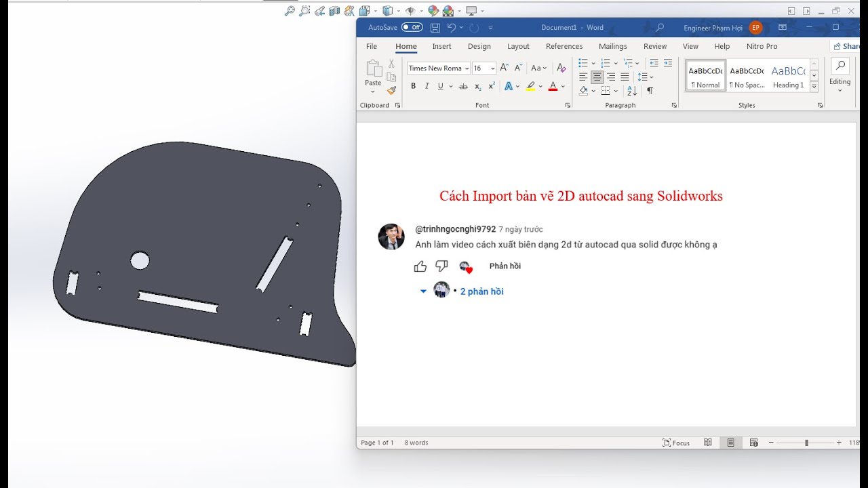This screenshot has height=488, width=868.
Task: Click Zoom to Area in SolidWorks toolbar
Action: [304, 11]
